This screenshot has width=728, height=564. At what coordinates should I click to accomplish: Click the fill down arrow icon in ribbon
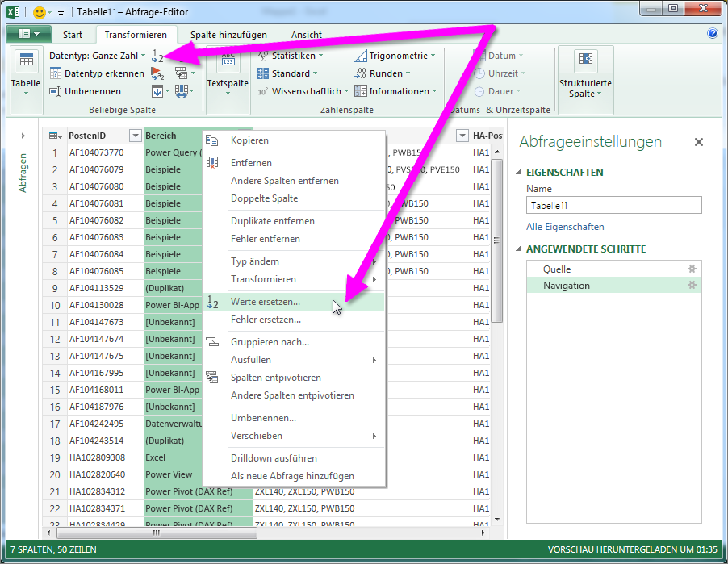(x=157, y=91)
